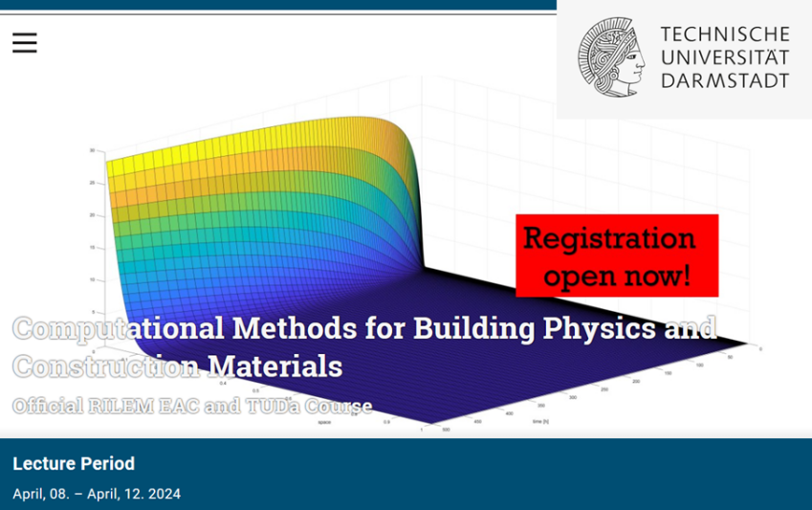Viewport: 812px width, 510px height.
Task: Click the Lecture Period heading
Action: [74, 463]
